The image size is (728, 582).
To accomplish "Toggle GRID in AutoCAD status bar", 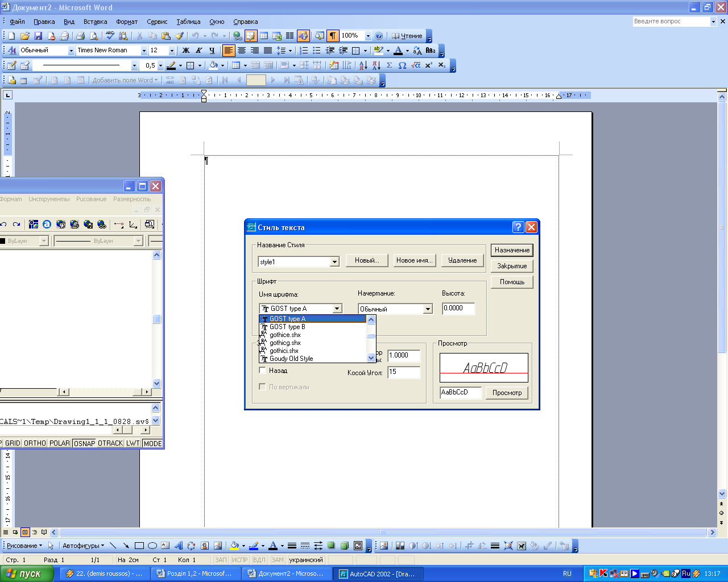I will pos(13,443).
